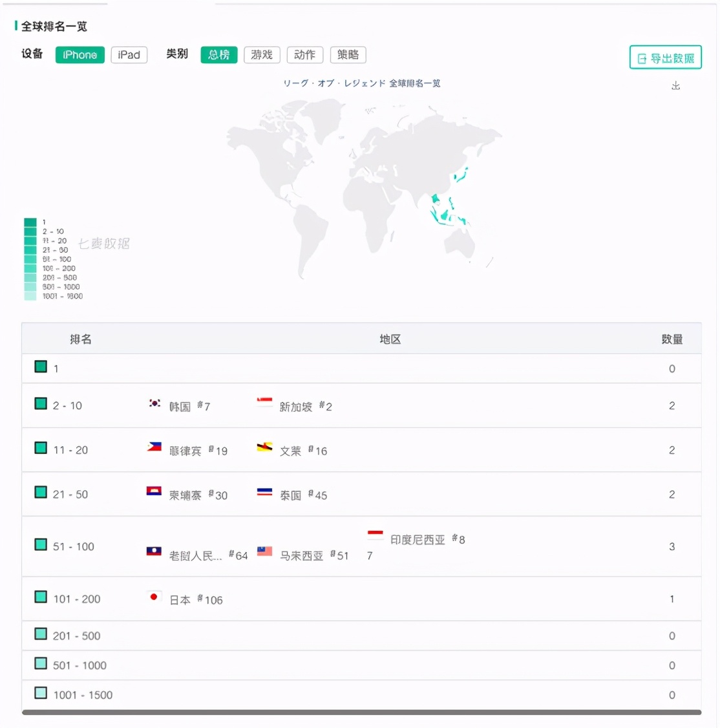
Task: Click the 数量 column header
Action: click(x=672, y=339)
